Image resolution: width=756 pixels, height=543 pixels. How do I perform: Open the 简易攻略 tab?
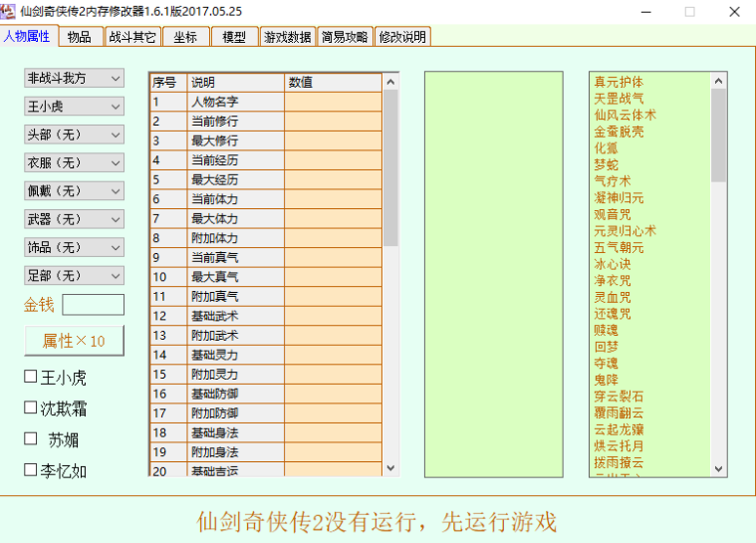tap(346, 37)
